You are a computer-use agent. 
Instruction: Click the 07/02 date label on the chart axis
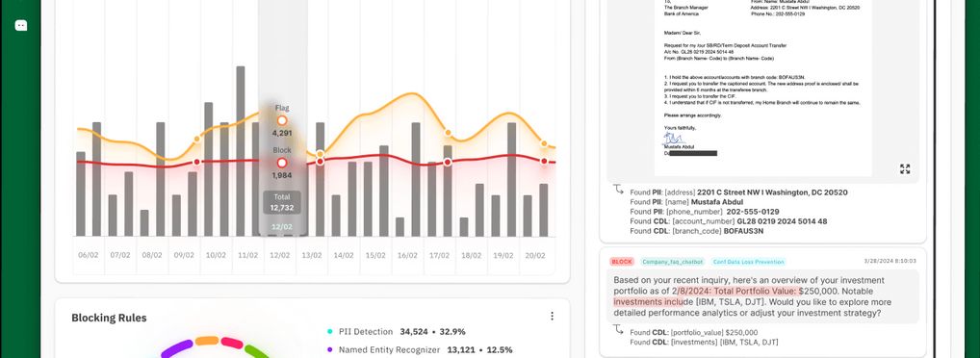pyautogui.click(x=120, y=256)
